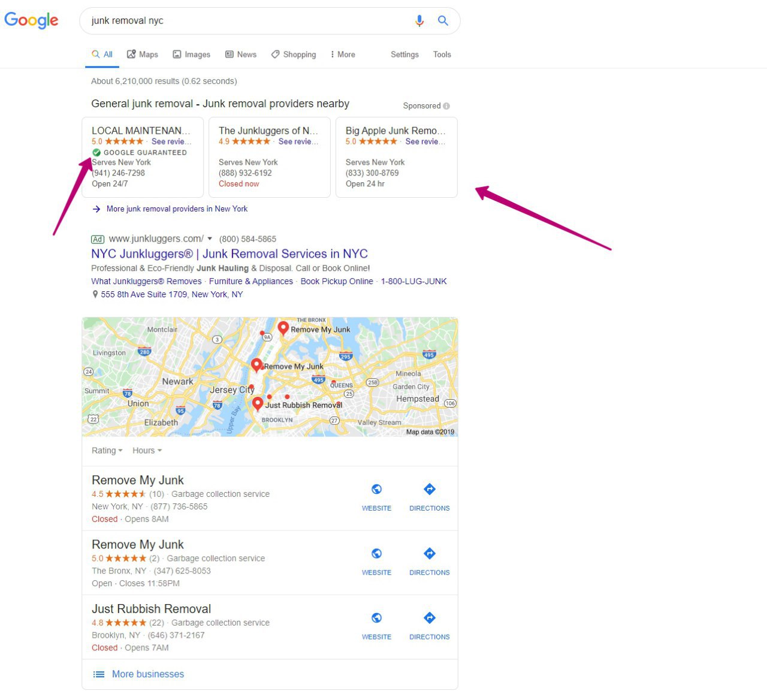This screenshot has height=700, width=767.
Task: Open search Settings
Action: 404,55
